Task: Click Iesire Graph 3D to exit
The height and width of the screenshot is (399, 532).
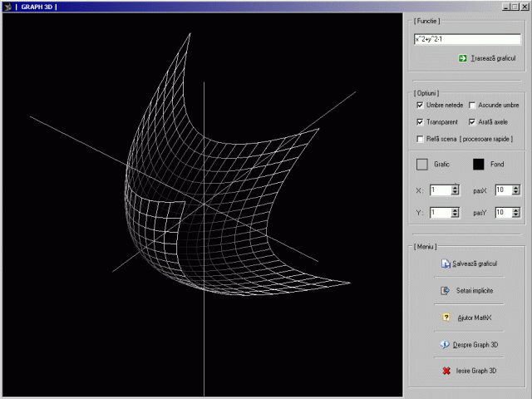Action: (476, 371)
